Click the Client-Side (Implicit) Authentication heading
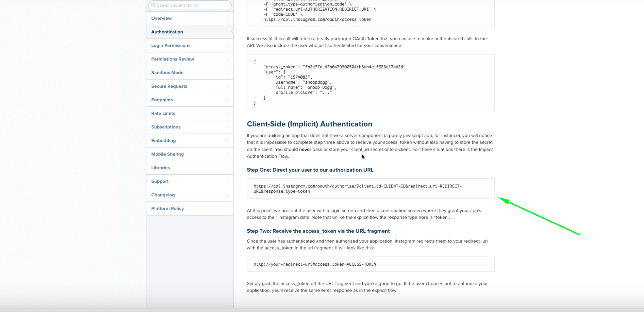This screenshot has width=644, height=312. pyautogui.click(x=310, y=124)
